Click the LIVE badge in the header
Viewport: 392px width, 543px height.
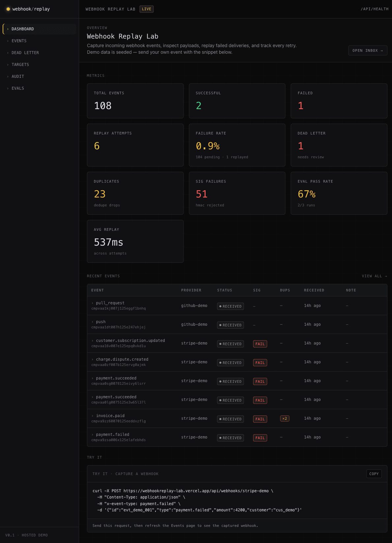point(147,9)
